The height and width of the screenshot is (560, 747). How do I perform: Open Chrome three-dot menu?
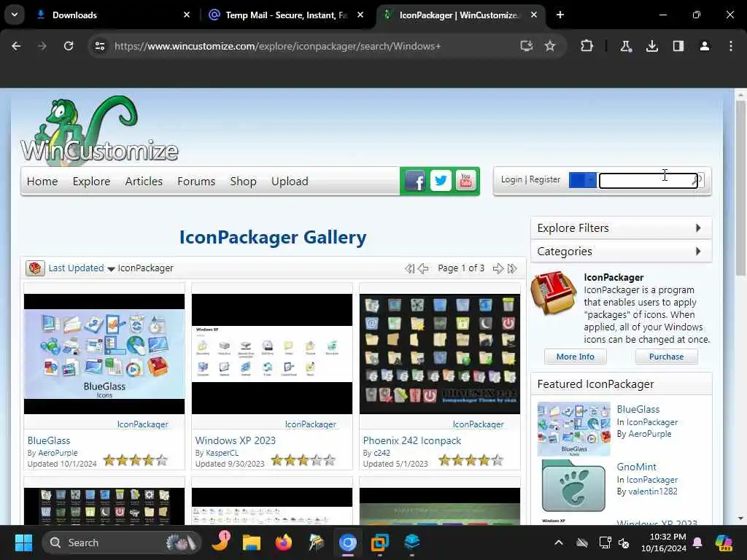[730, 46]
